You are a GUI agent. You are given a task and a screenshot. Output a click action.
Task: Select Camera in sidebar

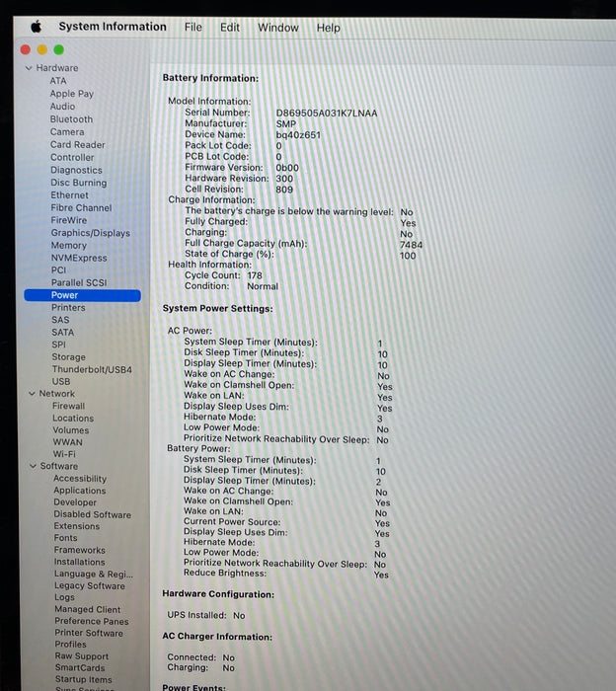point(67,131)
